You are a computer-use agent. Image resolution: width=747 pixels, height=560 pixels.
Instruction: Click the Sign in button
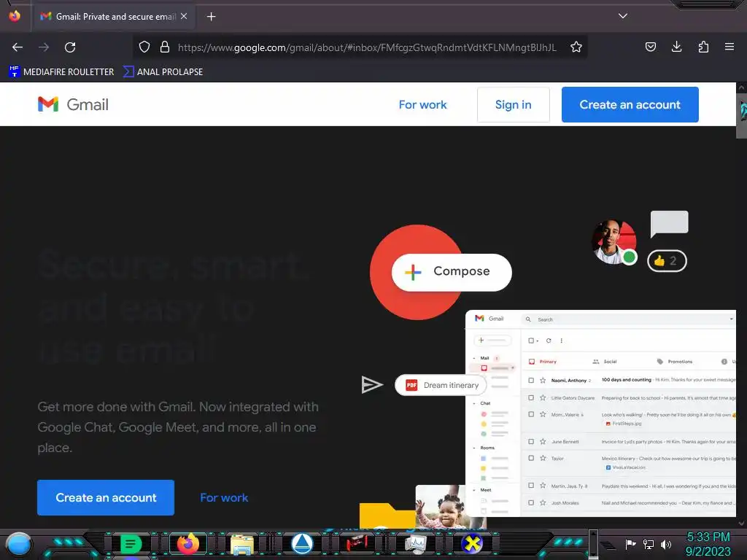pos(513,105)
